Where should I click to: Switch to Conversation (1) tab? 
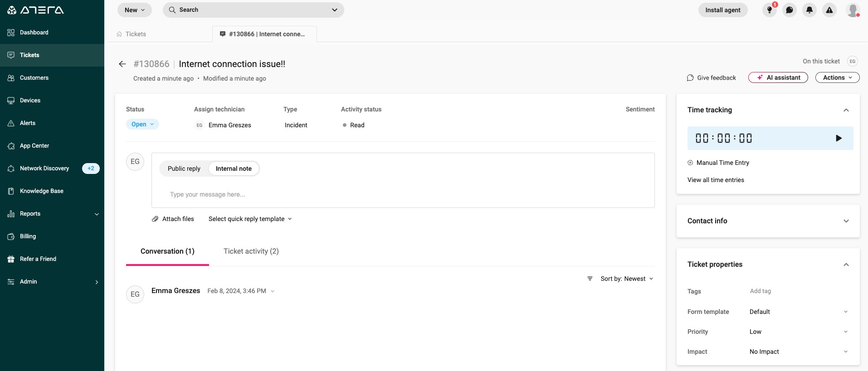click(167, 251)
